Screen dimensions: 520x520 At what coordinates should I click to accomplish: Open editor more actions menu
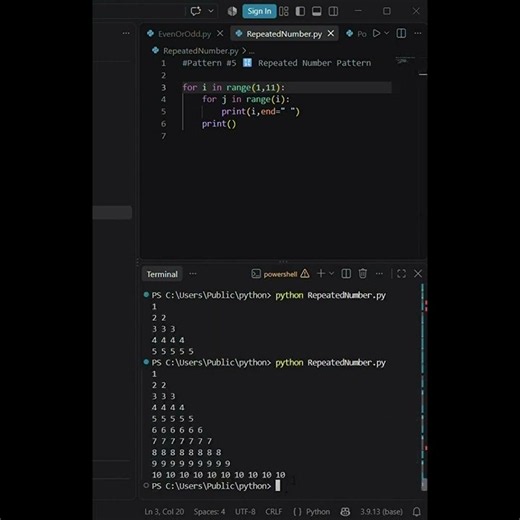pos(418,33)
